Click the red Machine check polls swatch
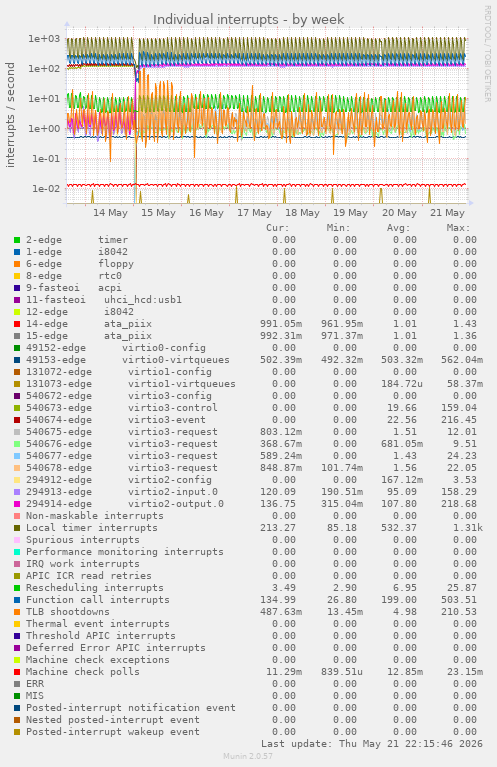 pyautogui.click(x=17, y=672)
